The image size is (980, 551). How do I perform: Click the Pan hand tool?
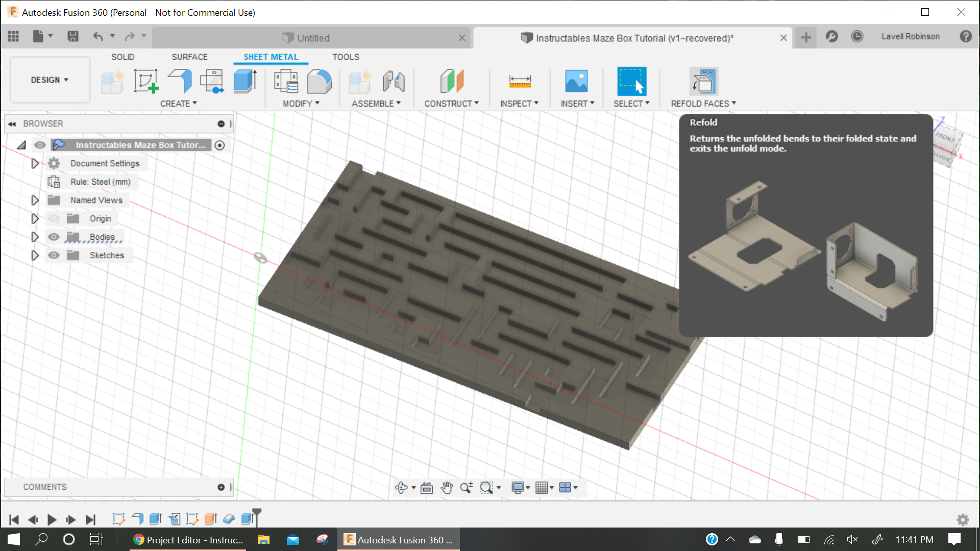pyautogui.click(x=447, y=488)
